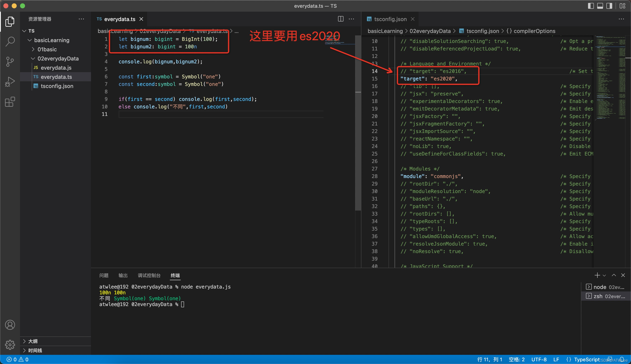This screenshot has height=364, width=631.
Task: Collapse the 02everydayData folder
Action: coord(33,59)
